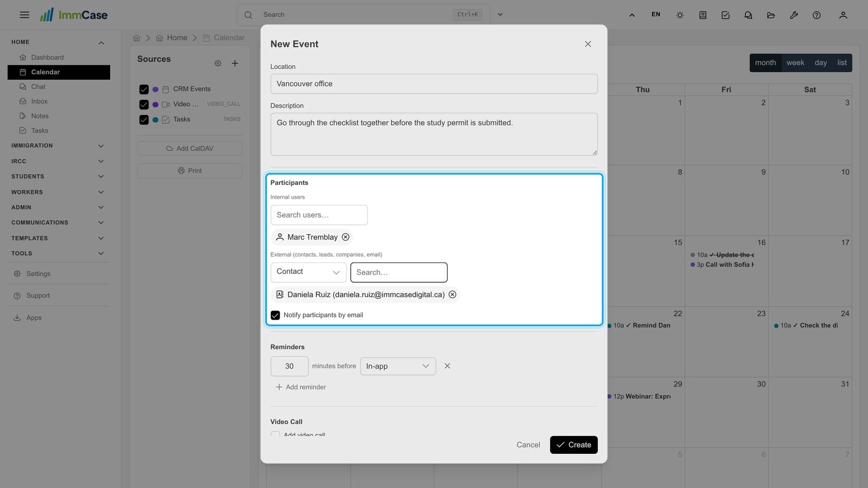Screen dimensions: 868x488
Task: Remove Daniela Ruiz from external participants
Action: click(x=452, y=294)
